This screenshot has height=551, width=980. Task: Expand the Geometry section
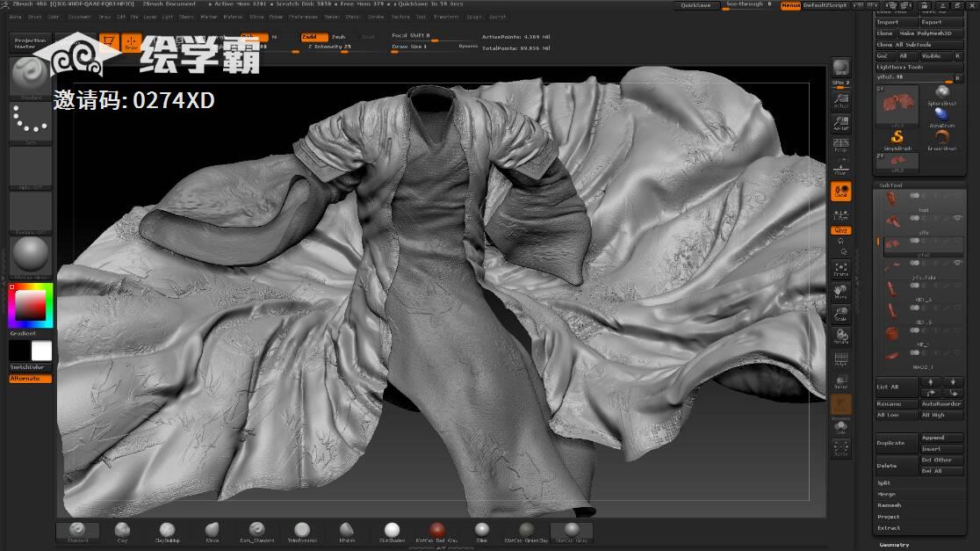click(x=895, y=545)
